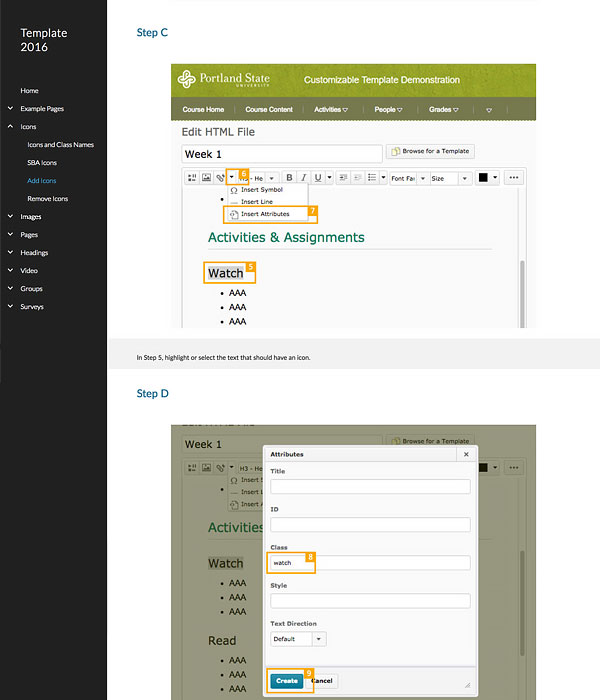Click the Insert Image icon in Step C toolbar

click(206, 178)
